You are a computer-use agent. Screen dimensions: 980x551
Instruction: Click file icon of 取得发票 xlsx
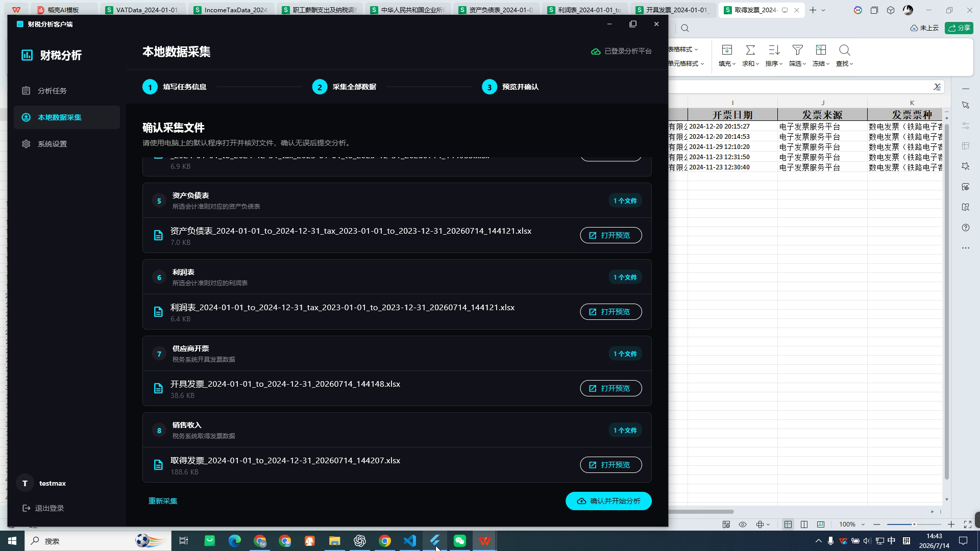(158, 465)
